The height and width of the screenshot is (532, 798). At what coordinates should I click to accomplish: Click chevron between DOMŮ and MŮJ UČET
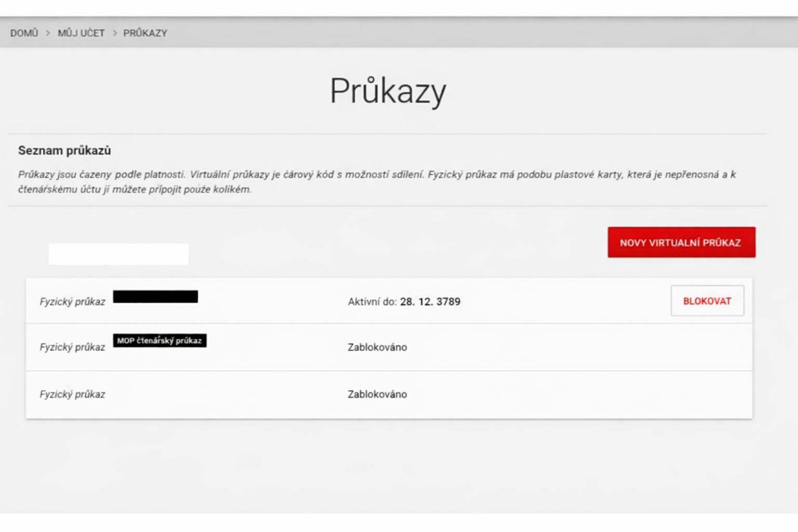point(48,33)
